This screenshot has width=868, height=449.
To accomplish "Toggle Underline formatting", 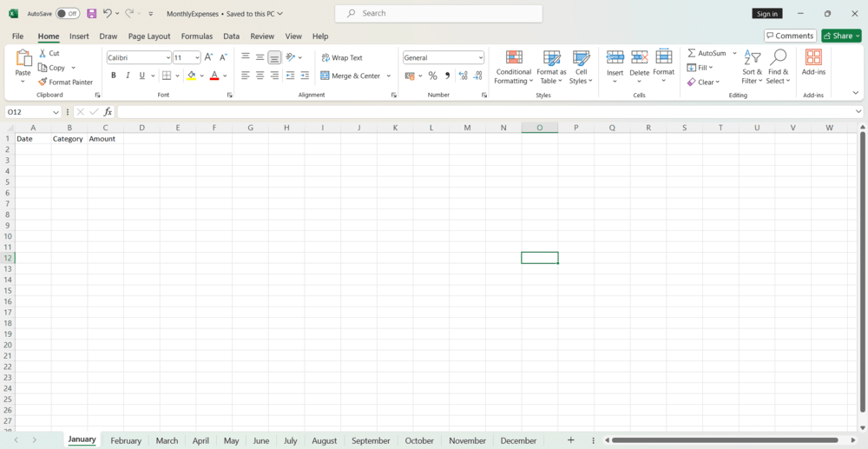I will [142, 76].
